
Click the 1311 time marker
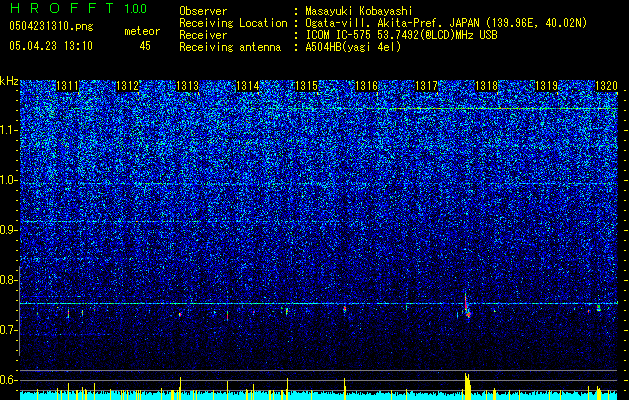pos(67,86)
